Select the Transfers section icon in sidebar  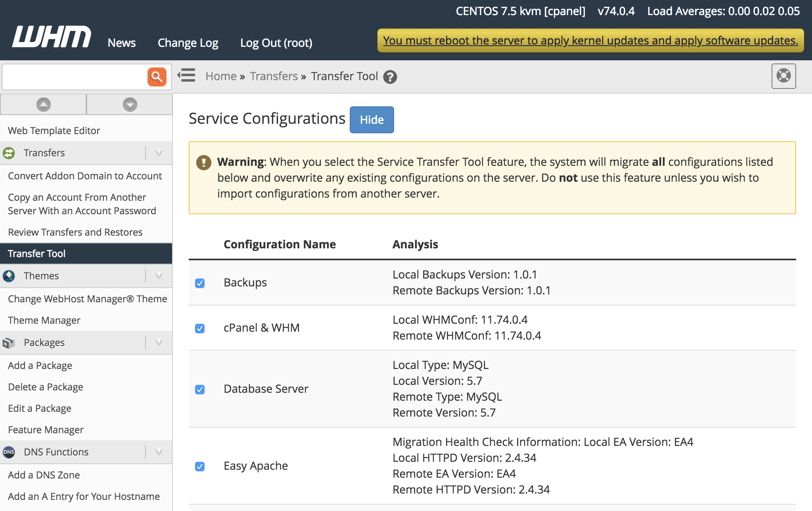click(x=9, y=153)
